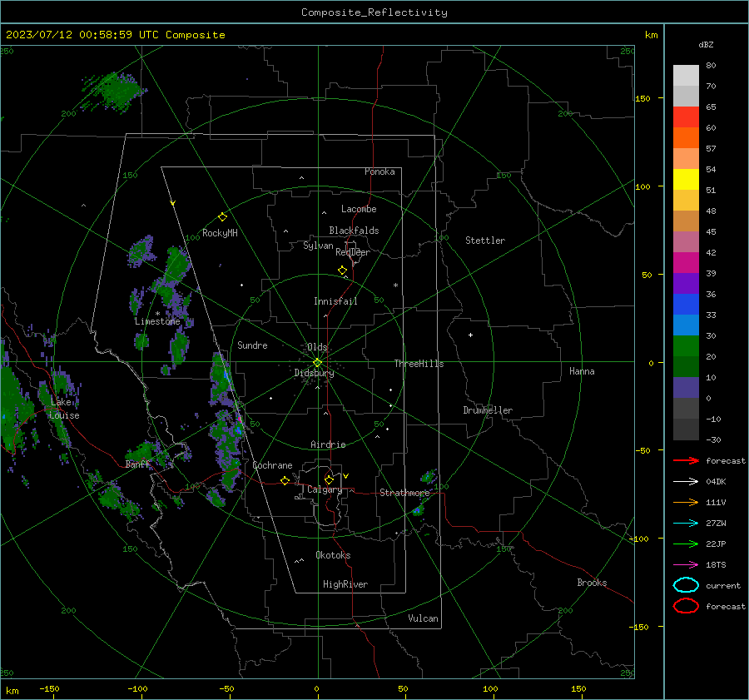
Task: Click the yellow V marker northeast of Calgary
Action: coord(346,476)
